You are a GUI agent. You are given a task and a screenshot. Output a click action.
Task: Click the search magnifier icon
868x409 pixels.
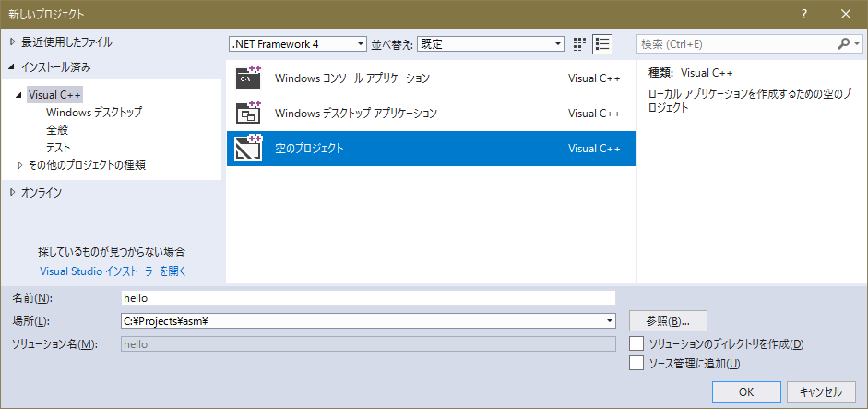click(x=844, y=43)
